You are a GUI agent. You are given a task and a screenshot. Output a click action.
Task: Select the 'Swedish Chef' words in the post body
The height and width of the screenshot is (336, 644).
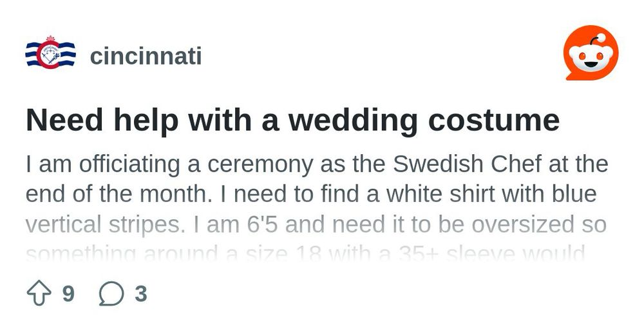[x=467, y=164]
